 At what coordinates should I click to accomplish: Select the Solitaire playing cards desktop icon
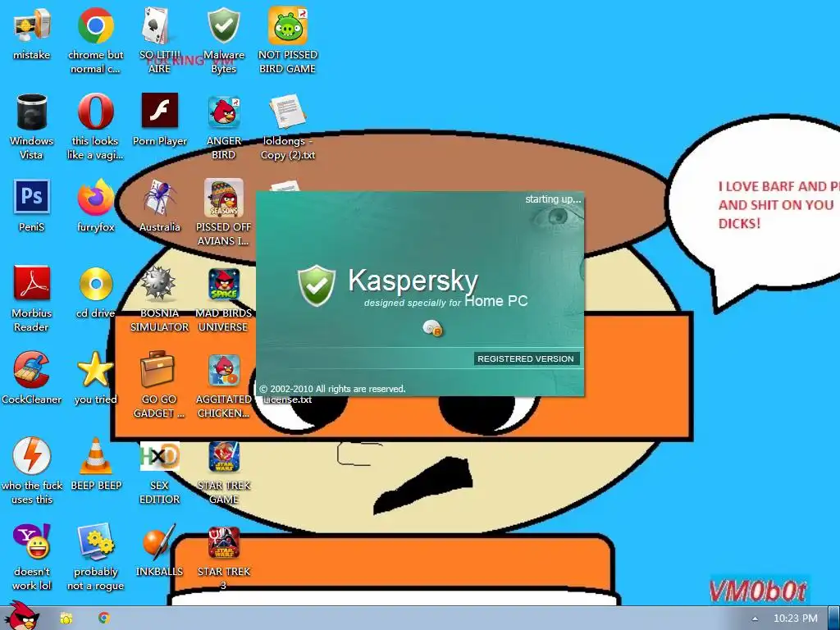[x=159, y=25]
